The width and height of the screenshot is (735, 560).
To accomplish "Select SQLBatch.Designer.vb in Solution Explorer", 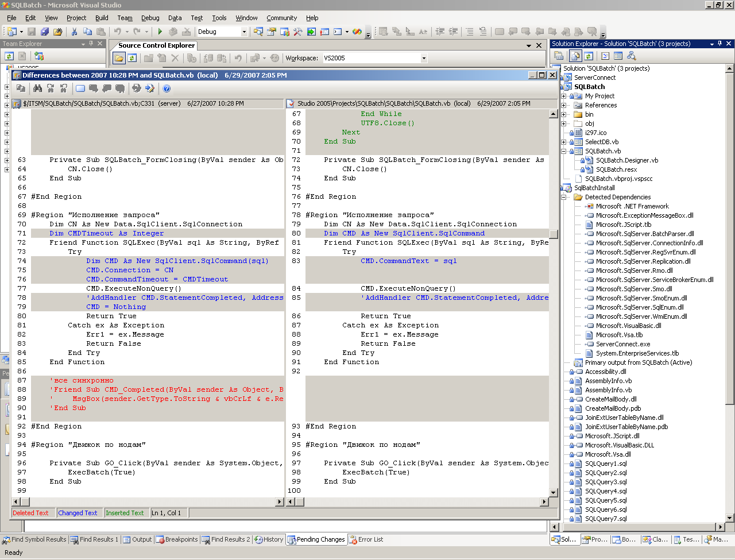I will coord(626,160).
